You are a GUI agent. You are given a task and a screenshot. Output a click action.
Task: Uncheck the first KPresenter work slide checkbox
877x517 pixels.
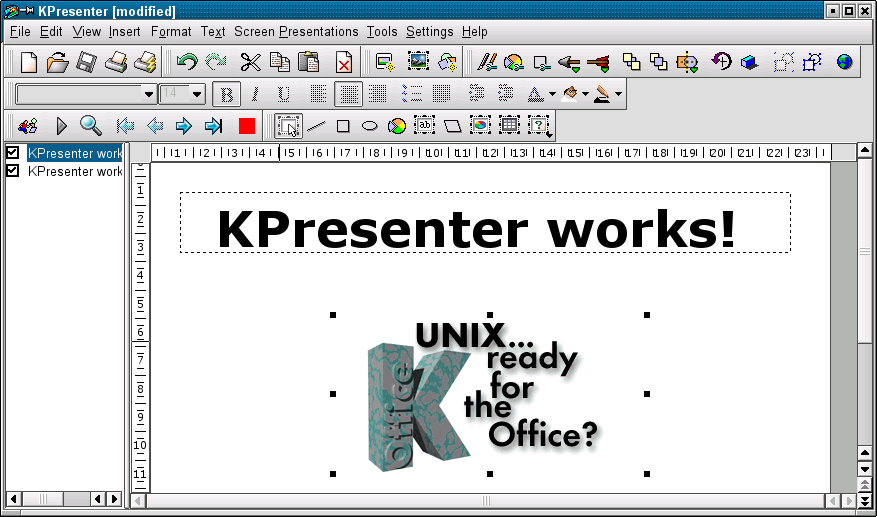click(12, 152)
